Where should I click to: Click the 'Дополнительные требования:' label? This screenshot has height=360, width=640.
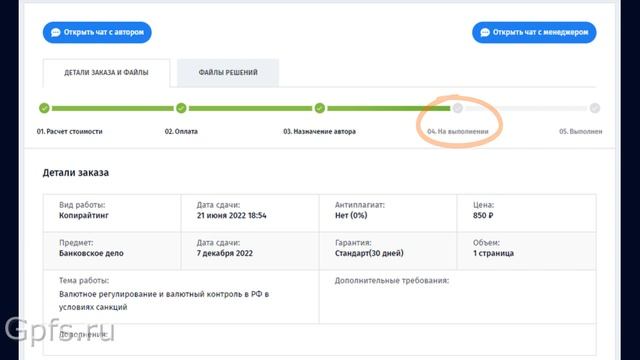[392, 281]
